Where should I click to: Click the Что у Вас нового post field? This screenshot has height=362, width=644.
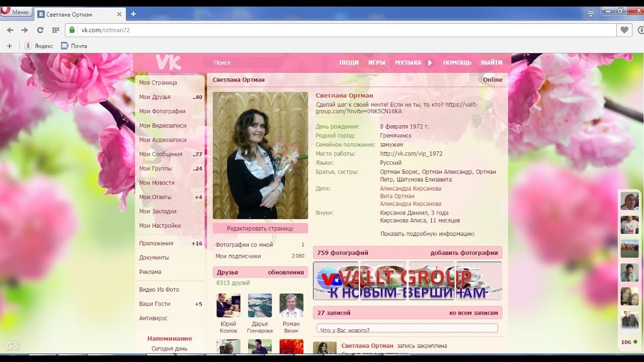click(407, 329)
